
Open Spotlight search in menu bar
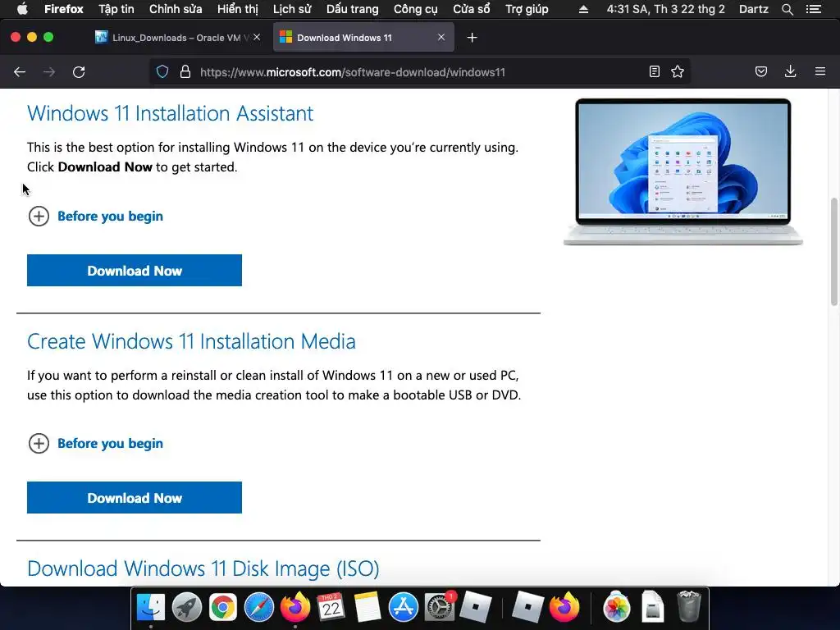tap(787, 9)
